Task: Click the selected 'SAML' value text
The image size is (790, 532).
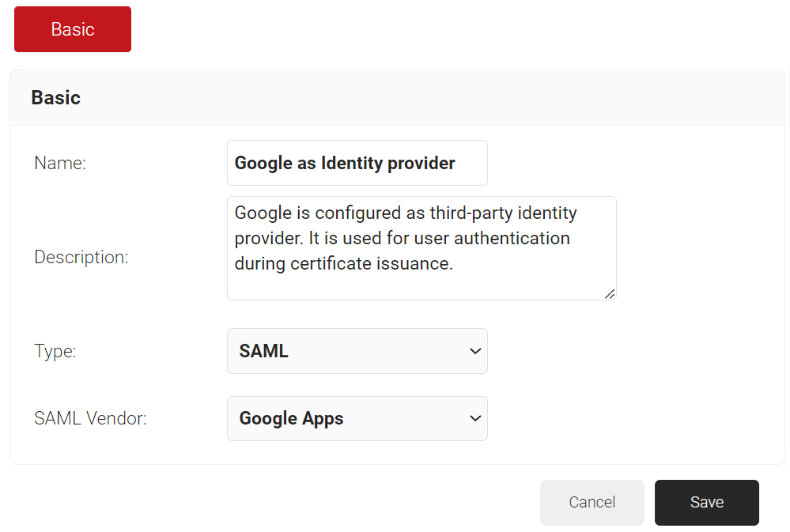Action: point(264,351)
